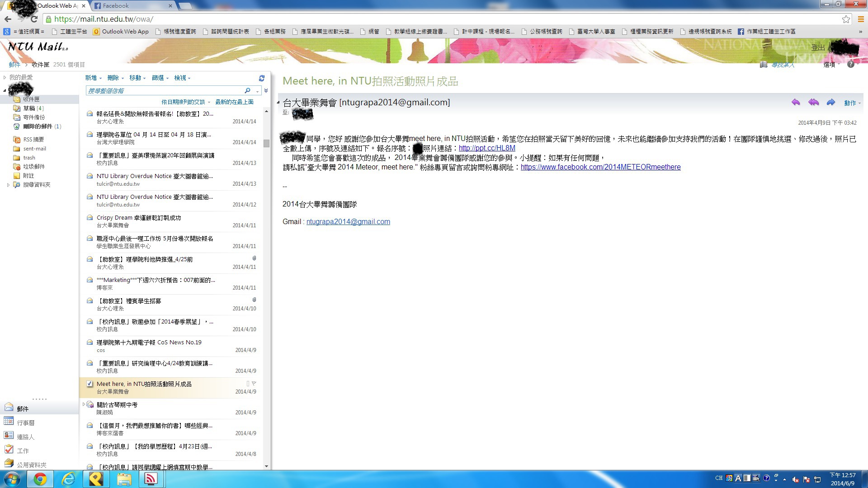Image resolution: width=868 pixels, height=488 pixels.
Task: Open the 帳號進度查詢 bookmark
Action: [x=175, y=32]
